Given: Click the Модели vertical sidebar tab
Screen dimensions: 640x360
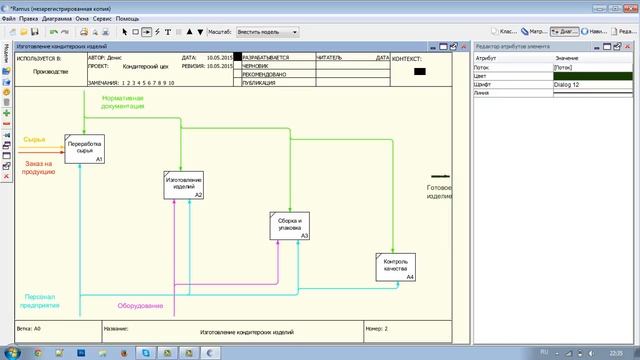Looking at the screenshot, I should (x=6, y=54).
